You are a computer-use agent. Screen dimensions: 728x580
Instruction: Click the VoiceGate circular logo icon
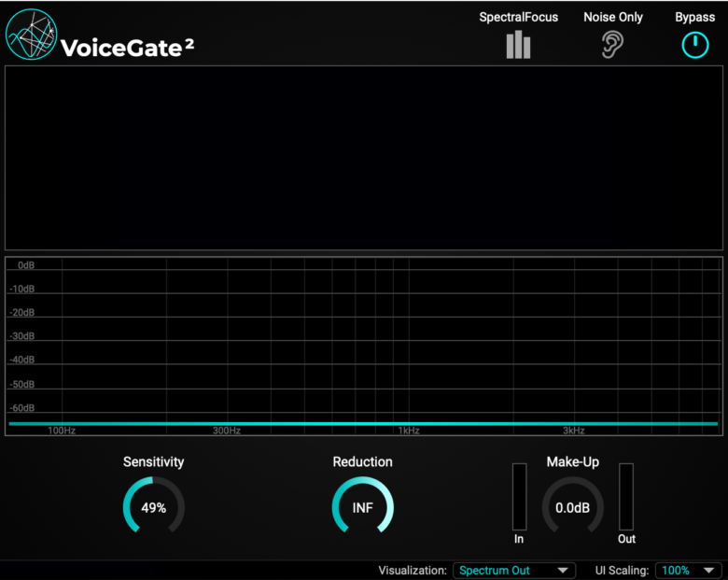tap(31, 35)
